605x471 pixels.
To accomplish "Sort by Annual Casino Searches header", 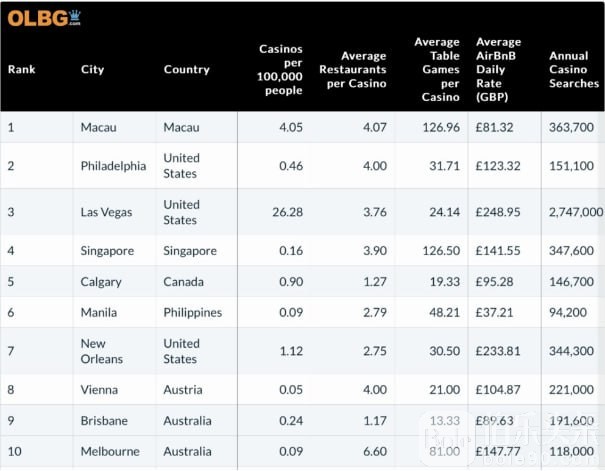I will click(574, 70).
